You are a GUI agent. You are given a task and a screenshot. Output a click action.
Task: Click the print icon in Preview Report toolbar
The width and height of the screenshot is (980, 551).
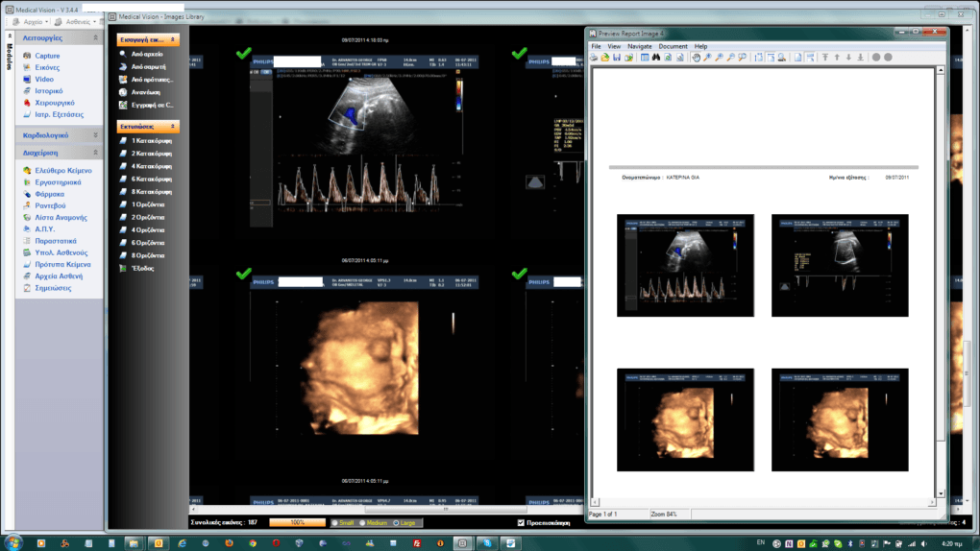(x=594, y=58)
